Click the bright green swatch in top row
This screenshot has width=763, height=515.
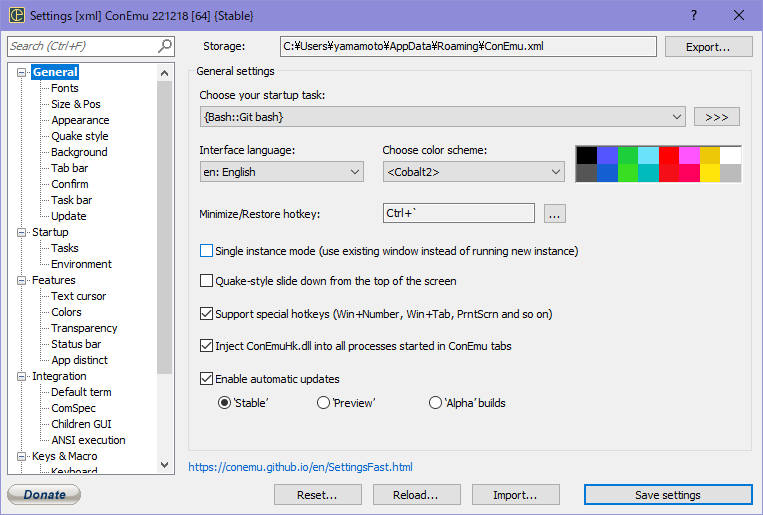pos(628,155)
